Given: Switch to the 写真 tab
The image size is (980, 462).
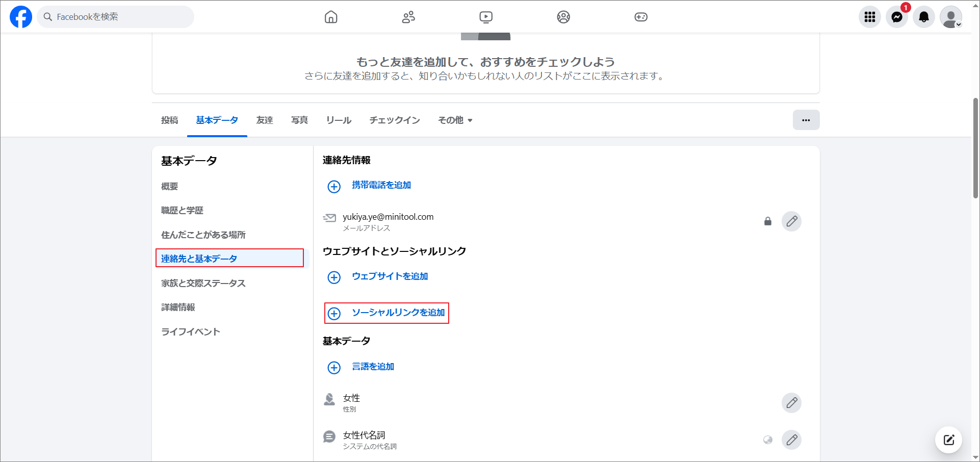Looking at the screenshot, I should [299, 120].
